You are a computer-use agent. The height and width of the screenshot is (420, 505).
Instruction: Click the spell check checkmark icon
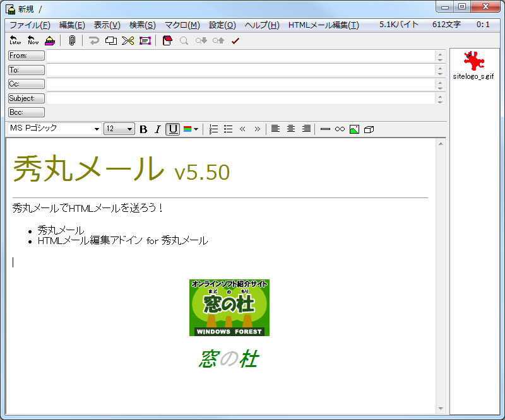(x=235, y=42)
